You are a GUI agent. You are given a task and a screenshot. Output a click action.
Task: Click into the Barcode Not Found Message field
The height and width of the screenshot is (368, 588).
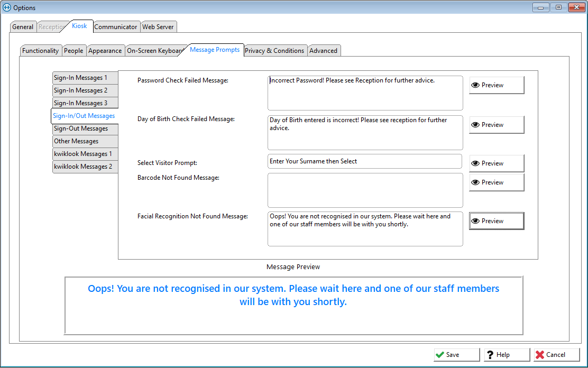365,190
